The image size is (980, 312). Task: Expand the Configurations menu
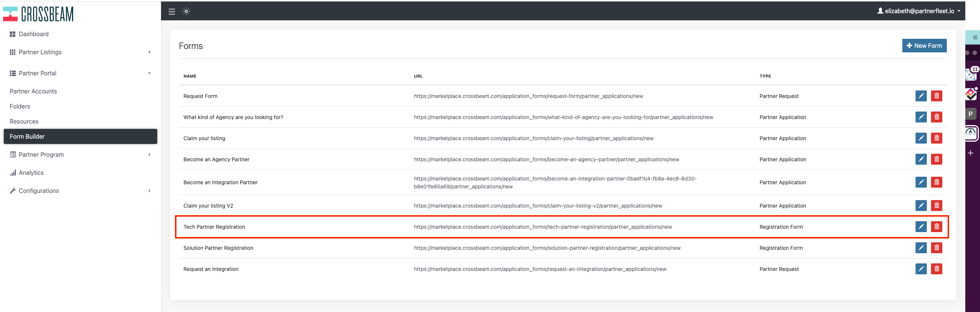(80, 191)
